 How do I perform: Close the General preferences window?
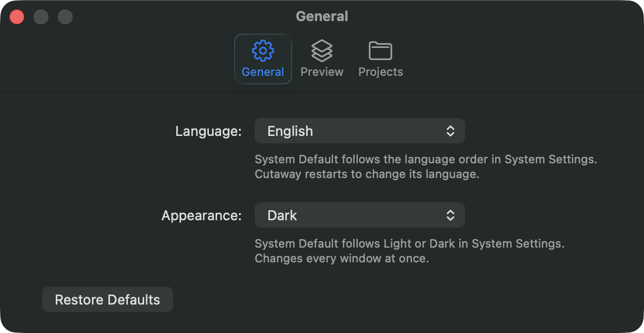point(17,17)
